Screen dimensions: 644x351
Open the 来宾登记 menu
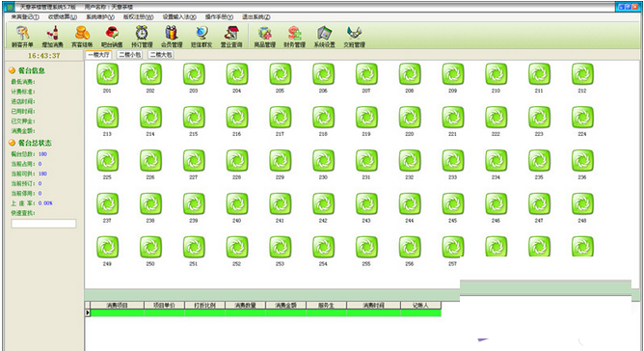point(25,16)
